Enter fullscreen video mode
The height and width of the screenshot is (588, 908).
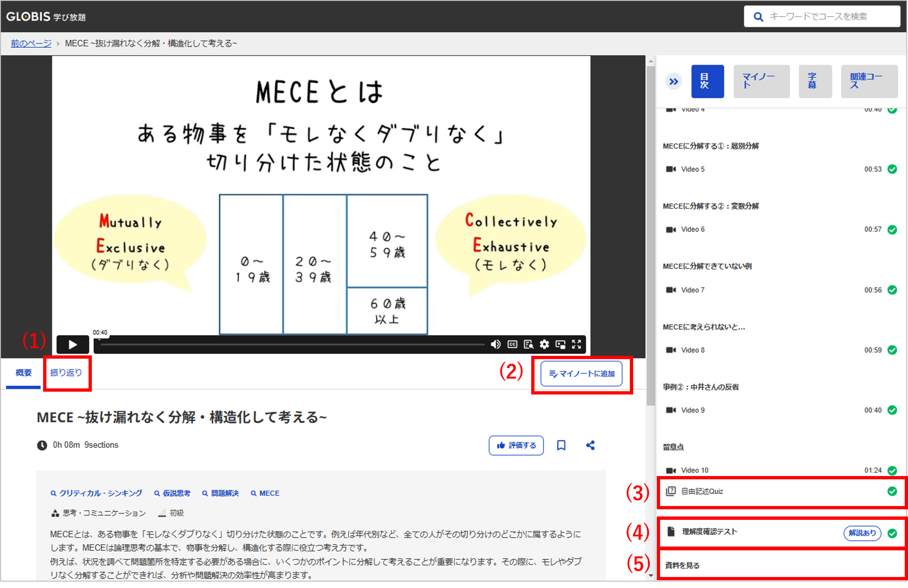(x=576, y=344)
